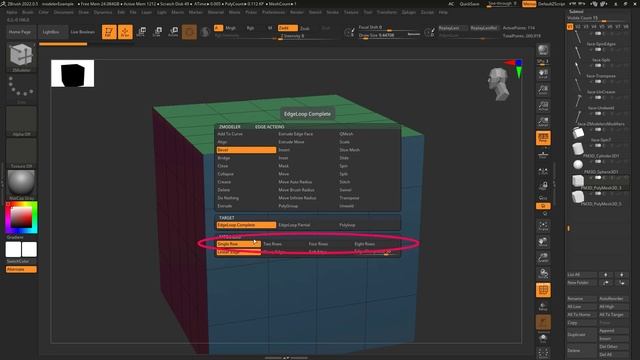This screenshot has height=360, width=640.
Task: Toggle the Floor grid button
Action: click(x=543, y=154)
